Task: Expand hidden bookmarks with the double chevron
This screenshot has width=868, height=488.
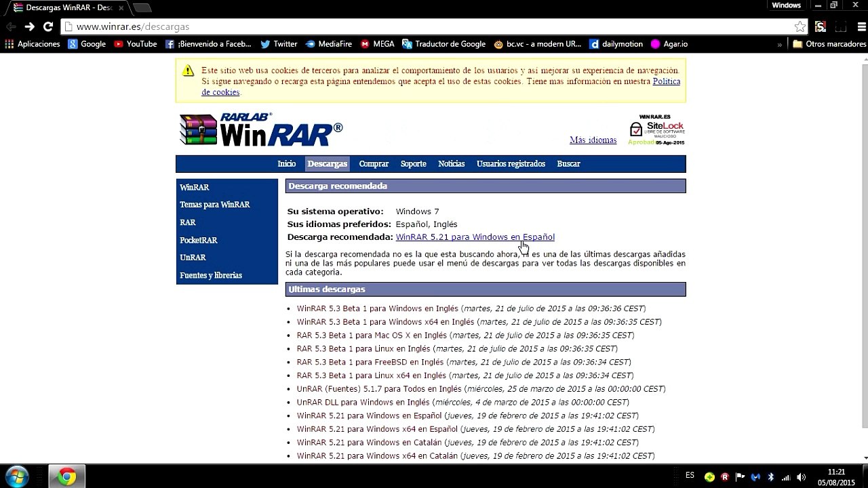Action: click(x=780, y=44)
